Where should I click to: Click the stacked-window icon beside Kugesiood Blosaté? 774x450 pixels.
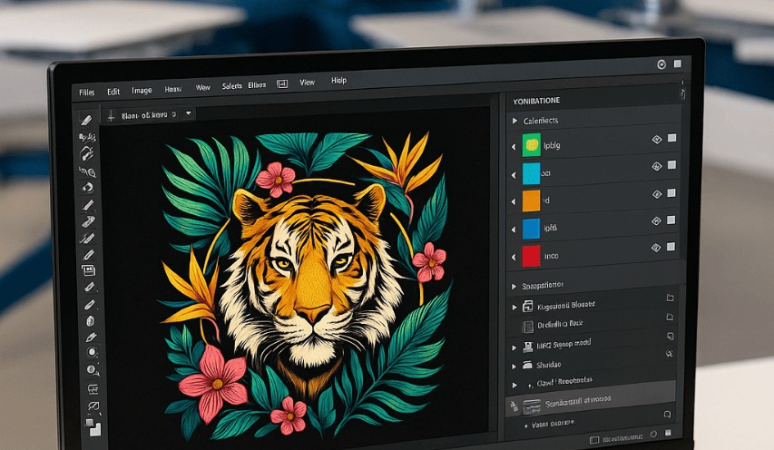coord(528,306)
